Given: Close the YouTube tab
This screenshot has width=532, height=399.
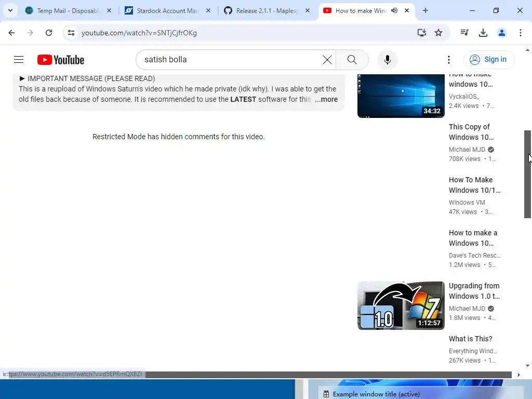Looking at the screenshot, I should pos(406,10).
